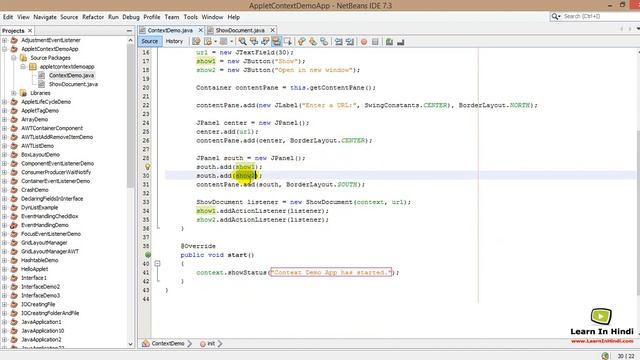
Task: Click the Comment lines icon
Action: [389, 42]
